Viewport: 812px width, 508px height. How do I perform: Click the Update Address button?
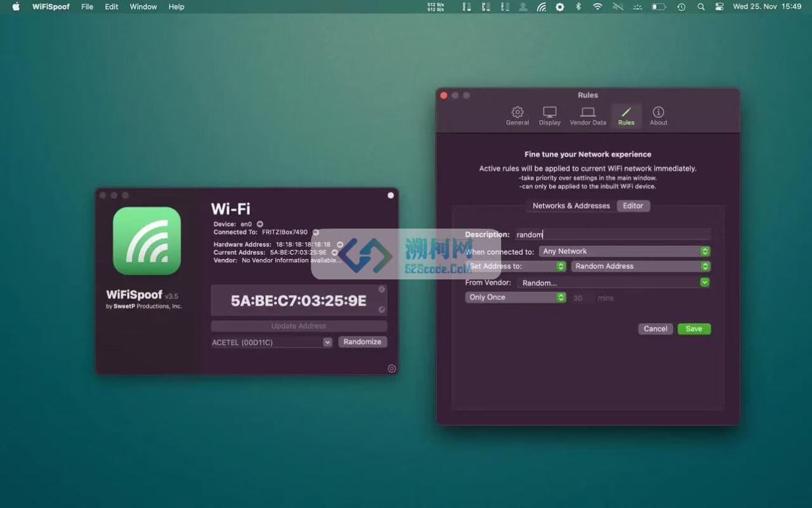pos(299,326)
